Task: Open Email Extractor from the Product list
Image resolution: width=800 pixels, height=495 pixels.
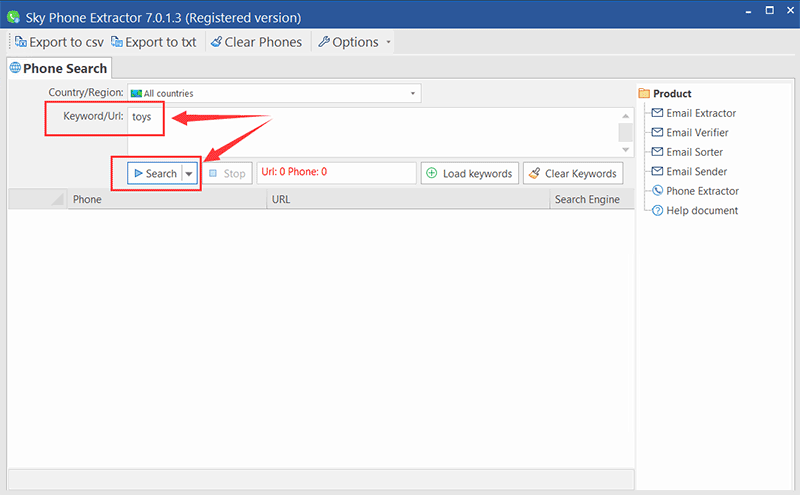Action: (701, 113)
